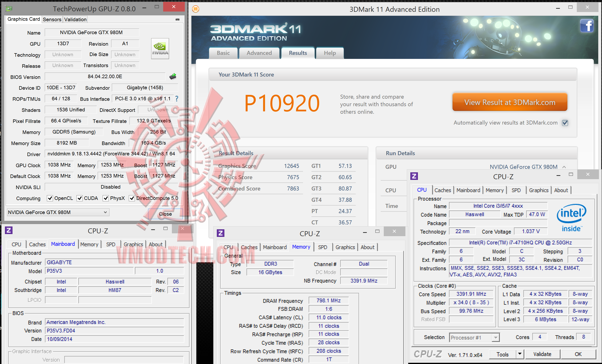This screenshot has height=364, width=602.
Task: Open the Processor #1 selection dropdown
Action: (x=495, y=338)
